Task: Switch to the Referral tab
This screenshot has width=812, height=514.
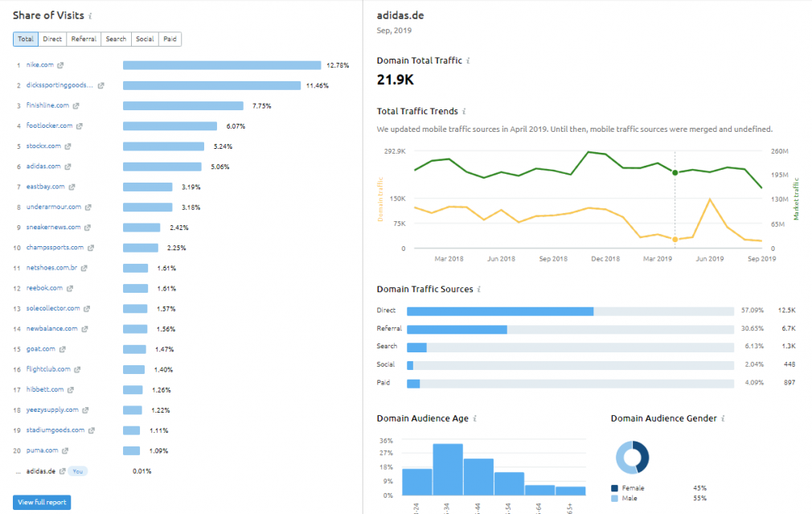Action: 84,39
